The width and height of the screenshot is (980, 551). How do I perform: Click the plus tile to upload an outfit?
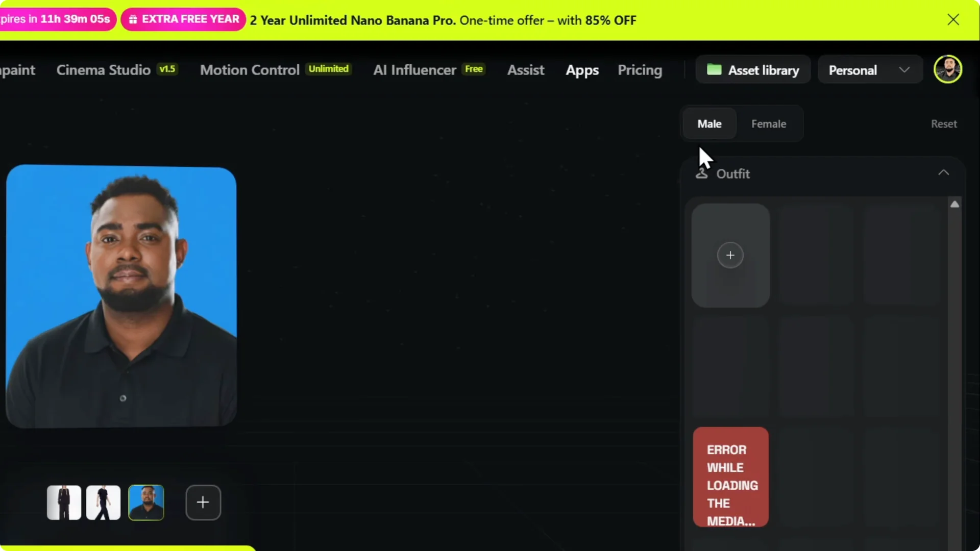pos(730,255)
